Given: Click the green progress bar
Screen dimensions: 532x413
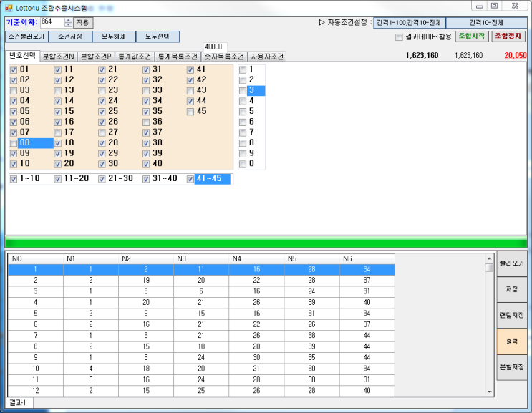Looking at the screenshot, I should (x=266, y=243).
